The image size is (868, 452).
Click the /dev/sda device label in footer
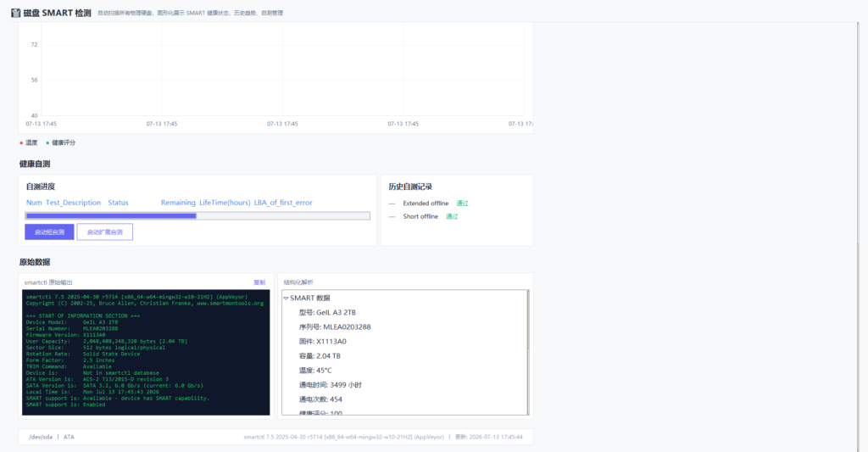click(41, 437)
